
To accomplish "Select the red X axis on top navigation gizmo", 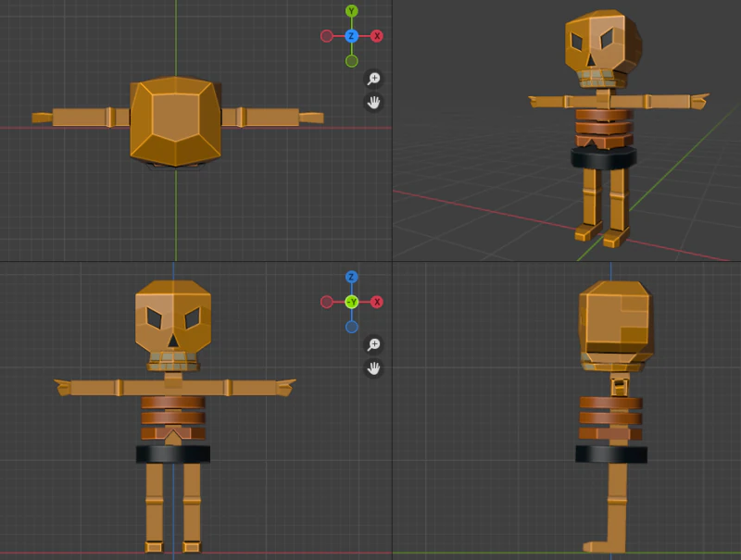I will pyautogui.click(x=376, y=35).
